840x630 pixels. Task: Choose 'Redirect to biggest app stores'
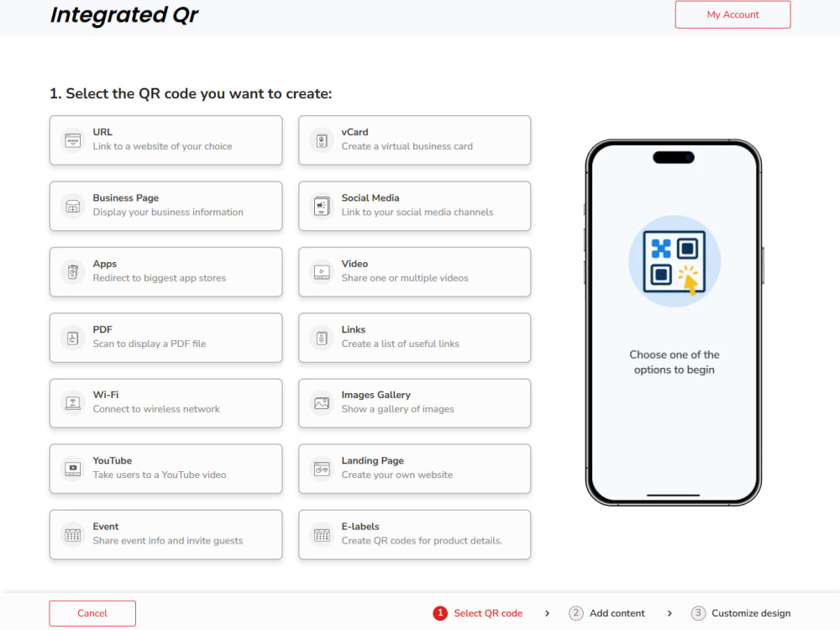click(x=159, y=278)
